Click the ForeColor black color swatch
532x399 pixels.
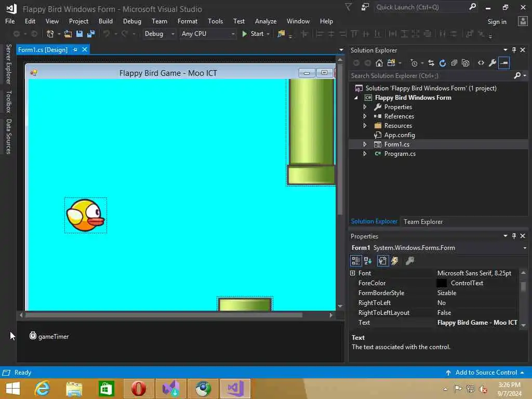coord(442,283)
